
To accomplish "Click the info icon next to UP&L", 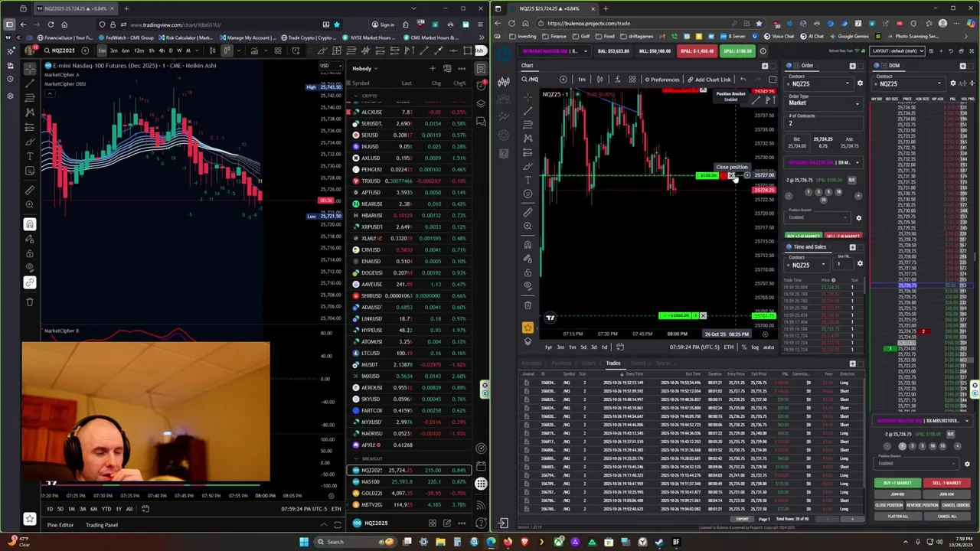I will pyautogui.click(x=763, y=51).
